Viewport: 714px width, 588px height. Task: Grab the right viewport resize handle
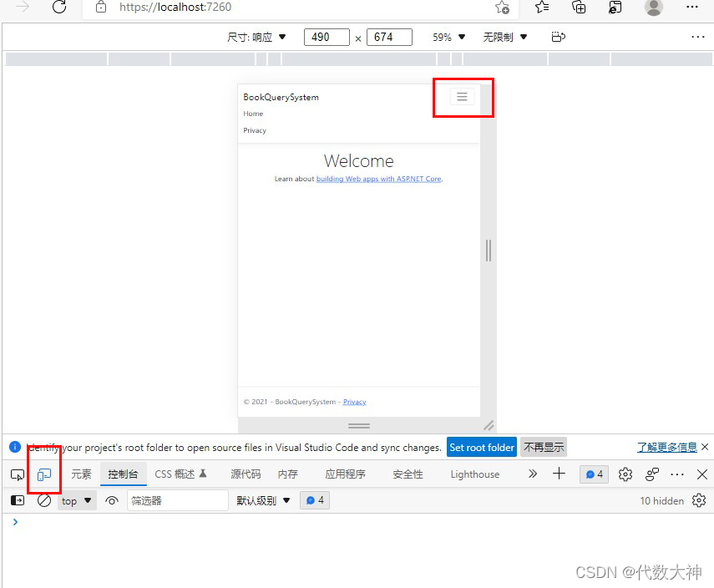coord(489,251)
